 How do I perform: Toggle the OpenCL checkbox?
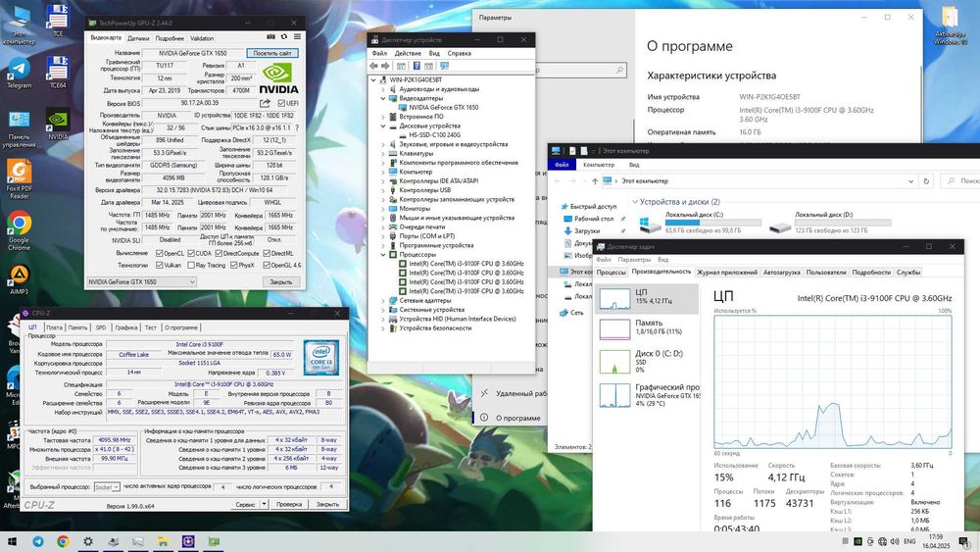[x=159, y=253]
